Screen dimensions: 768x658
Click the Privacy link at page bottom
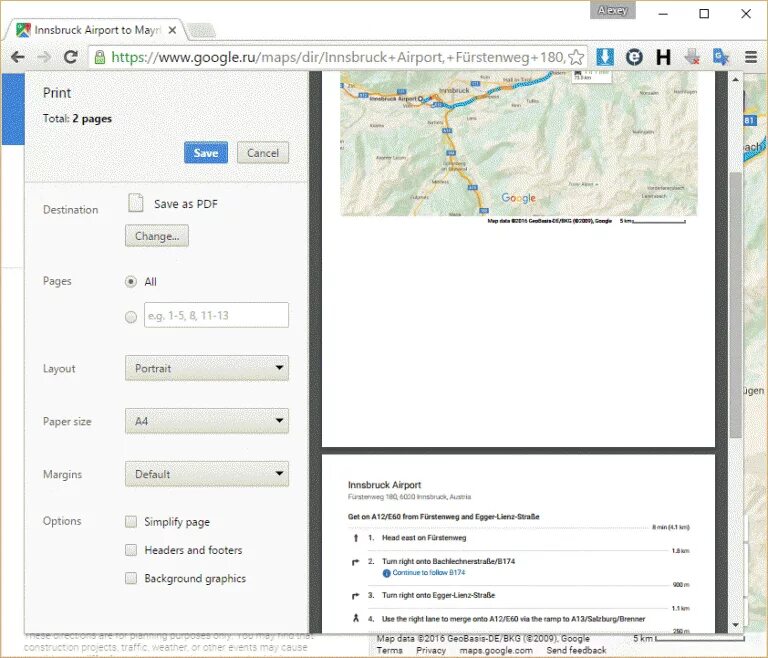coord(431,650)
